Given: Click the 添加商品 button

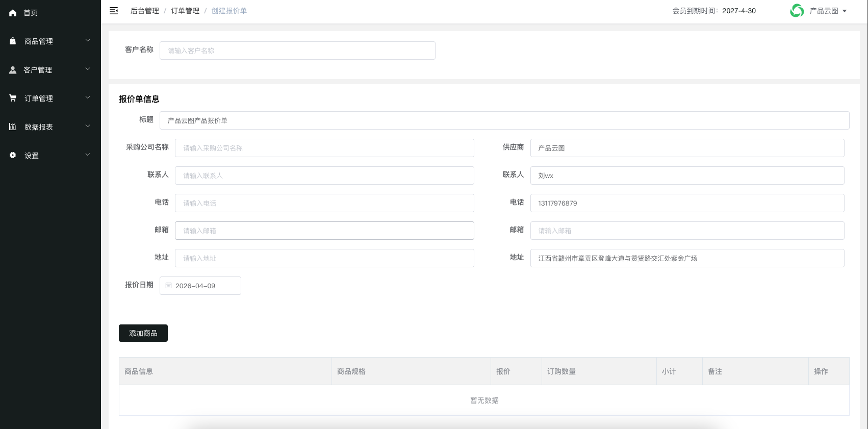Looking at the screenshot, I should coord(143,333).
